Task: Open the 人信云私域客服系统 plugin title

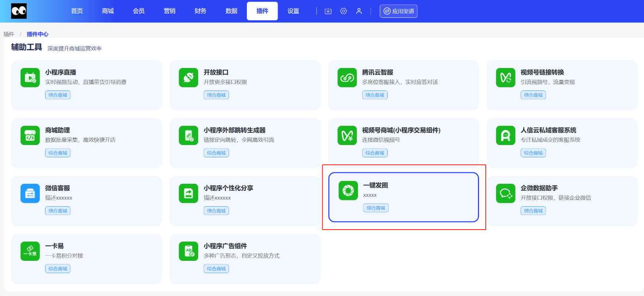Action: point(548,130)
